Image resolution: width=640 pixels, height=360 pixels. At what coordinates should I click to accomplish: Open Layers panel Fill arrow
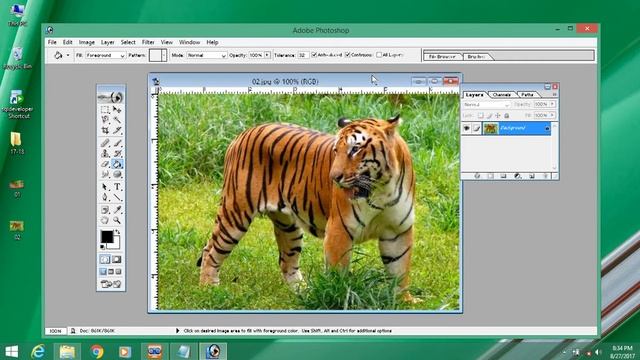pyautogui.click(x=552, y=116)
